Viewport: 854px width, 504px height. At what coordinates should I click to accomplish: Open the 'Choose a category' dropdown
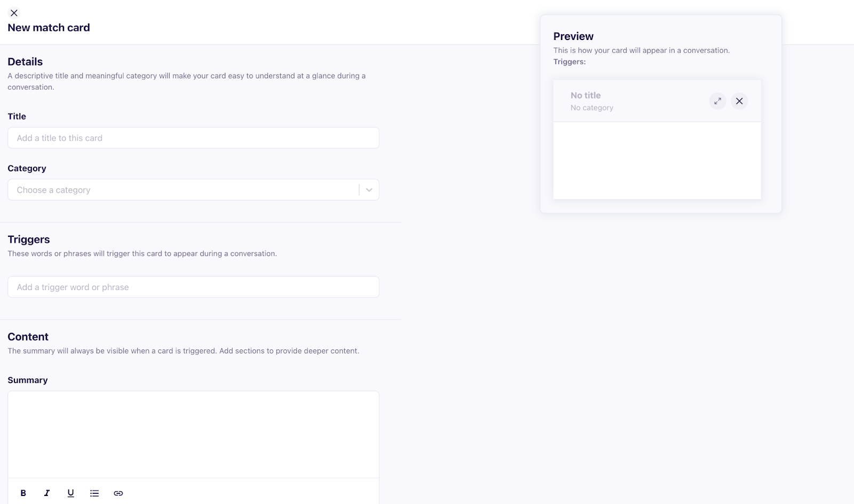(x=181, y=190)
